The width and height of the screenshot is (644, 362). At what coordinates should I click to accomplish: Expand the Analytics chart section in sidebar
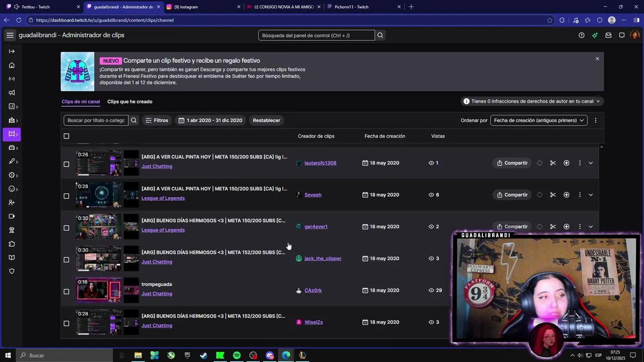(13, 107)
